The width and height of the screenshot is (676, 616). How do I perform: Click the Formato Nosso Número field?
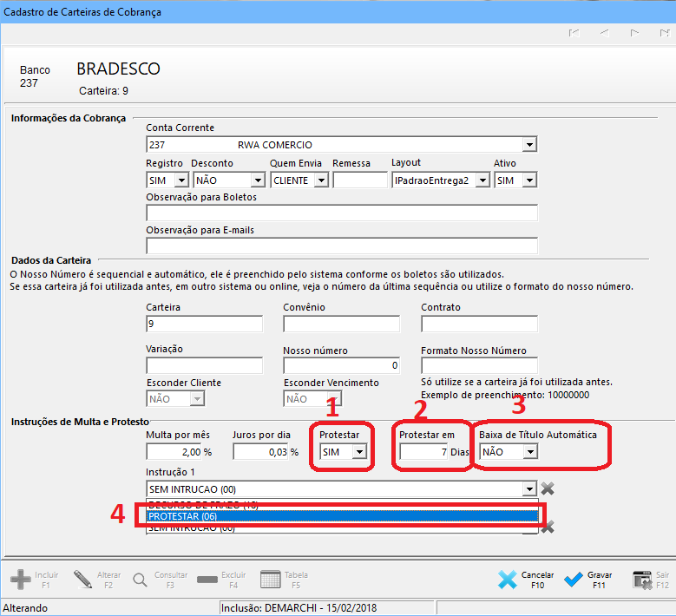pos(479,365)
